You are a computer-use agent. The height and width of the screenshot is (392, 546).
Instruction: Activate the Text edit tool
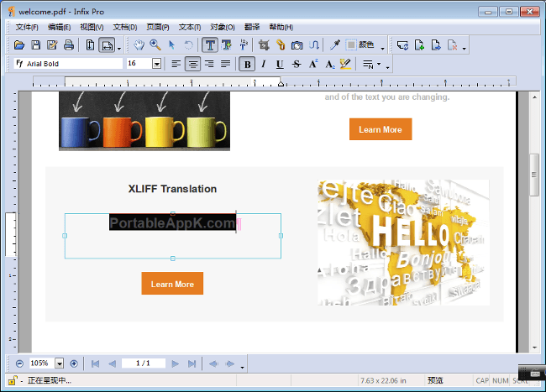pos(210,44)
